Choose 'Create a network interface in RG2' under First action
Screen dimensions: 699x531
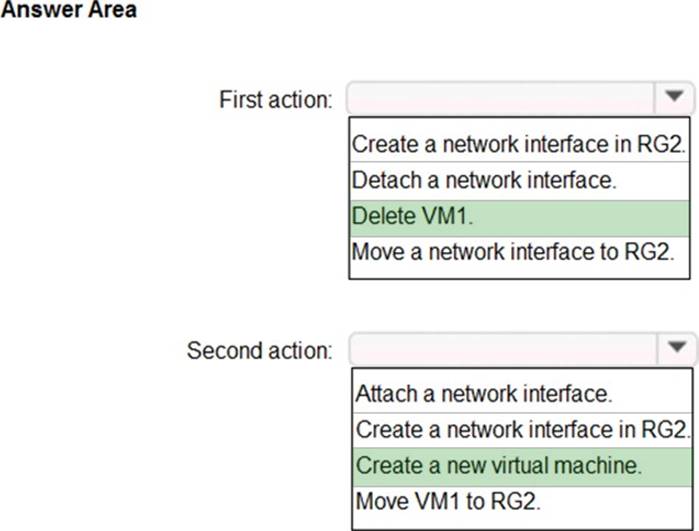519,144
